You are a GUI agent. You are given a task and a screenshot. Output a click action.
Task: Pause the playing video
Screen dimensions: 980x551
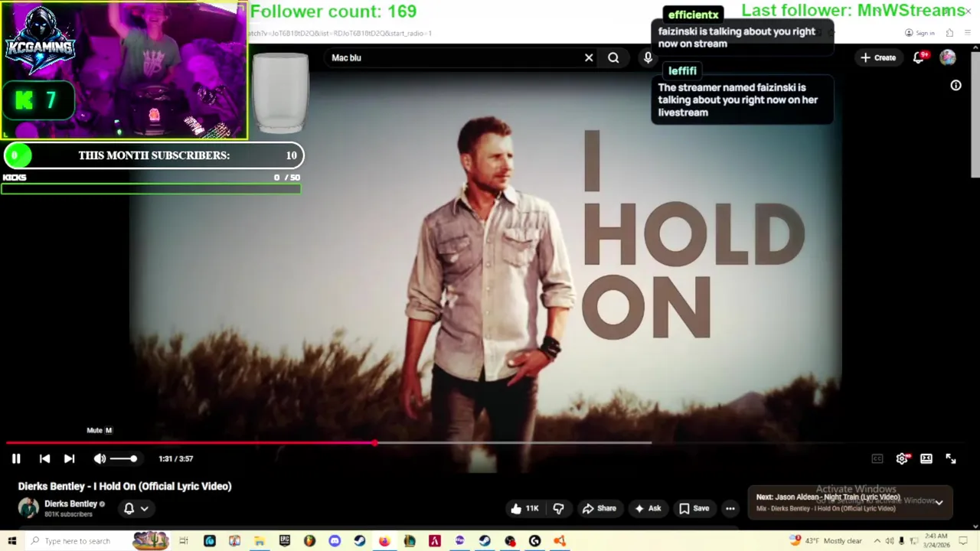click(x=16, y=458)
